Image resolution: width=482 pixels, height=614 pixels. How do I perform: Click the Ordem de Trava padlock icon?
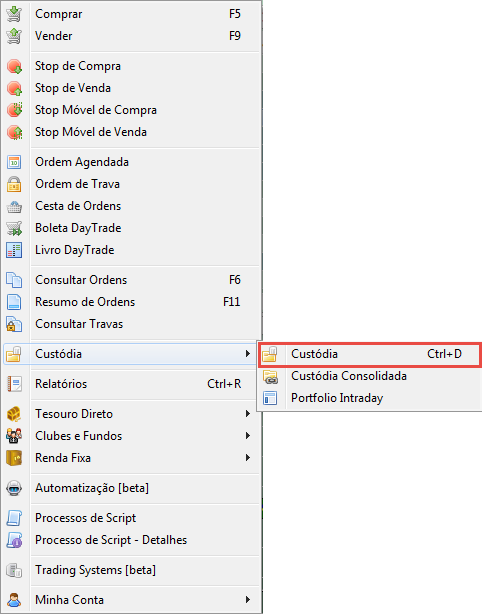pyautogui.click(x=14, y=184)
